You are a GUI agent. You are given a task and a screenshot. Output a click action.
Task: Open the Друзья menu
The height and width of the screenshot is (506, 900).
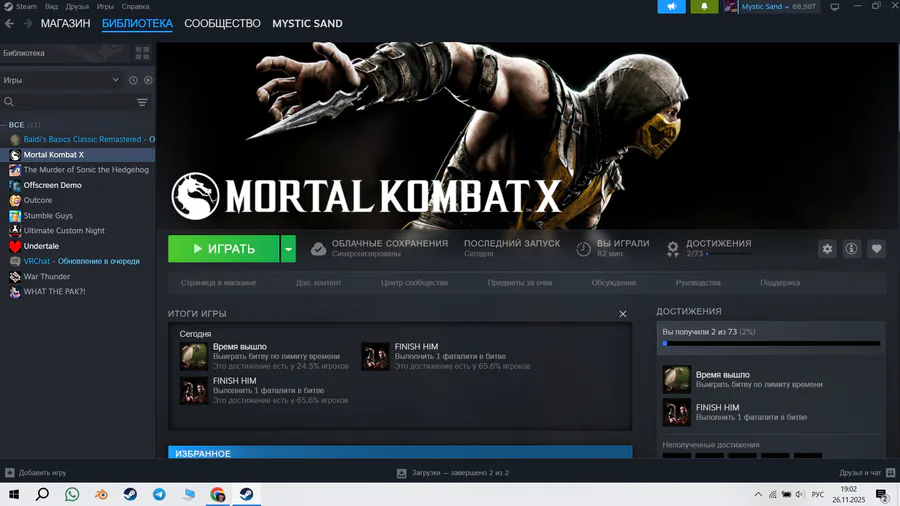pos(77,6)
